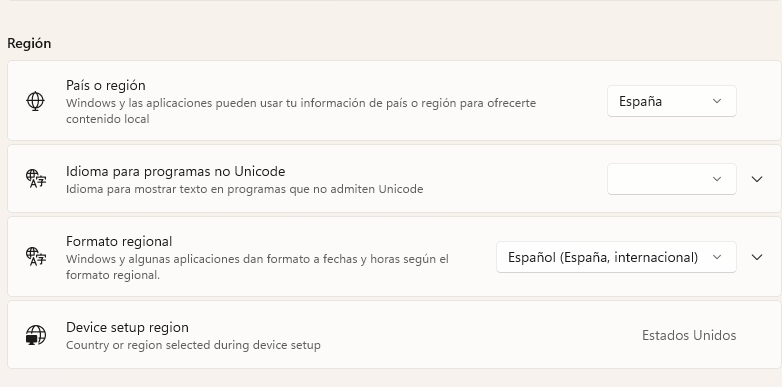Image resolution: width=782 pixels, height=387 pixels.
Task: Click the Formato regional title text
Action: click(119, 241)
